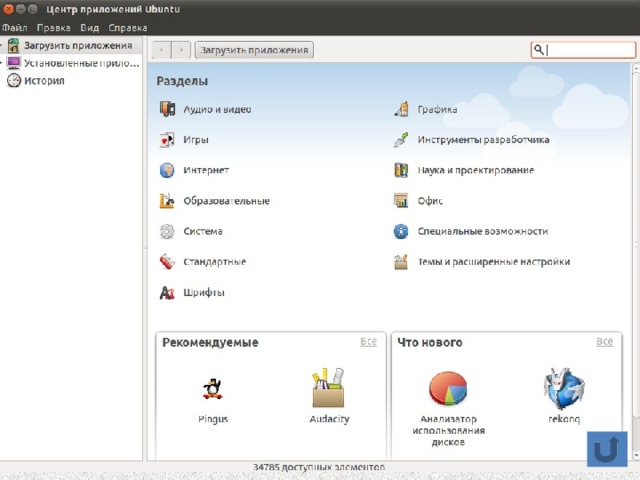Click the Темы и расширенные настройки icon
Viewport: 640px width, 480px height.
[401, 262]
